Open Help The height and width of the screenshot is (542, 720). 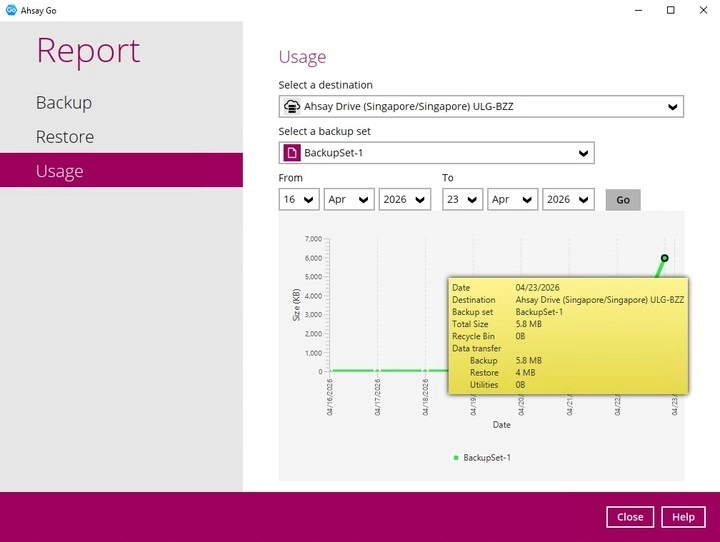(x=683, y=517)
